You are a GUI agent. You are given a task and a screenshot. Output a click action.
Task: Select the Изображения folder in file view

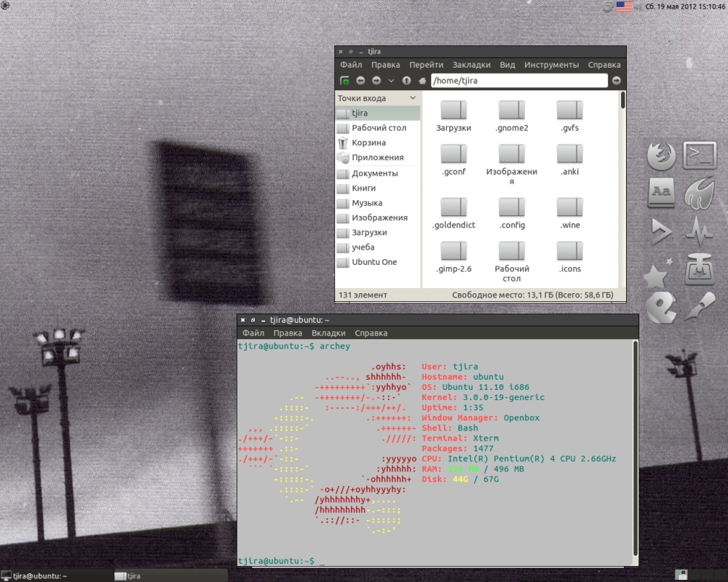click(512, 154)
